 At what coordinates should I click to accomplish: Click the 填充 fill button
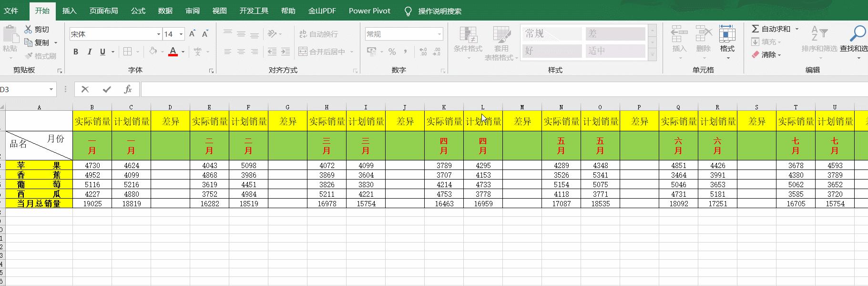pyautogui.click(x=766, y=42)
